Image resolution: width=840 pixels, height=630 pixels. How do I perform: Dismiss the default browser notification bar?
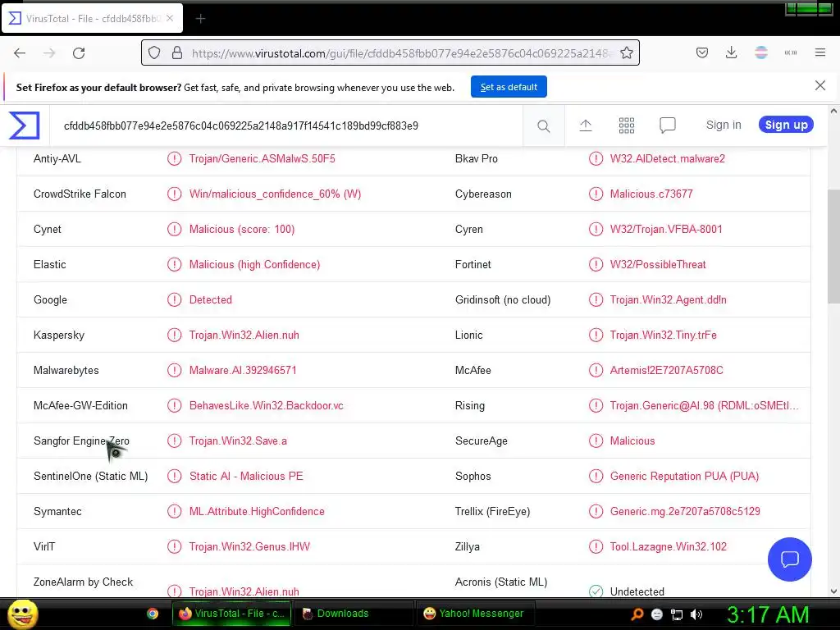click(x=819, y=85)
